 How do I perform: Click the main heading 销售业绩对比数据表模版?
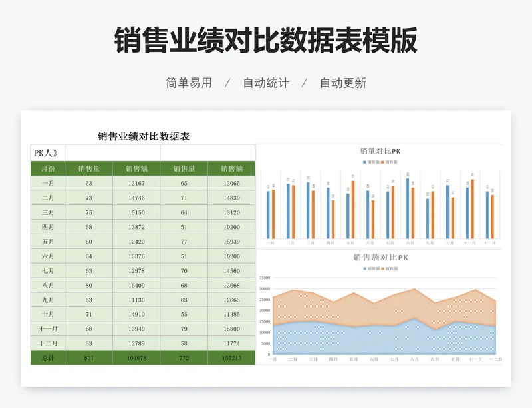click(x=265, y=41)
